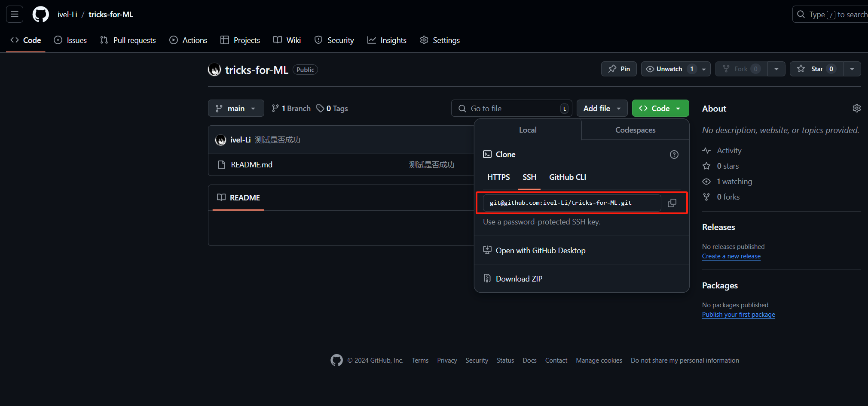The width and height of the screenshot is (868, 406).
Task: Select the Local tab in Code popup
Action: click(528, 130)
